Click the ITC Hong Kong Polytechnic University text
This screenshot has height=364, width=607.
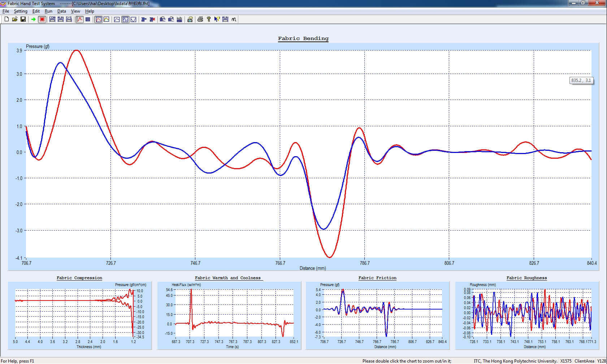[516, 361]
